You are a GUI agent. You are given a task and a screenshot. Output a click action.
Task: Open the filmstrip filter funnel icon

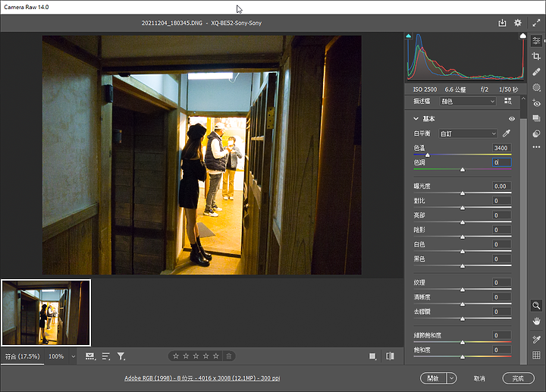click(121, 356)
